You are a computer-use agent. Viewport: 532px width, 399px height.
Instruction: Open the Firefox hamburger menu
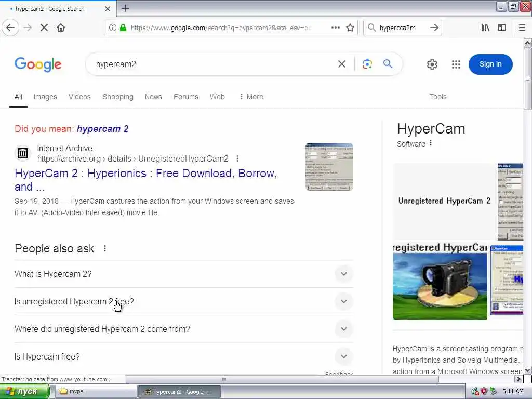[x=522, y=28]
